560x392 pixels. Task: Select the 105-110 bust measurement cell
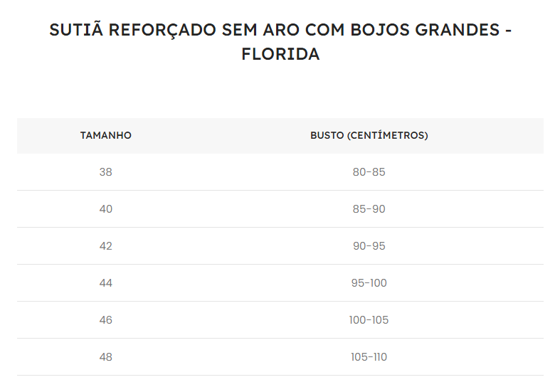pos(369,357)
